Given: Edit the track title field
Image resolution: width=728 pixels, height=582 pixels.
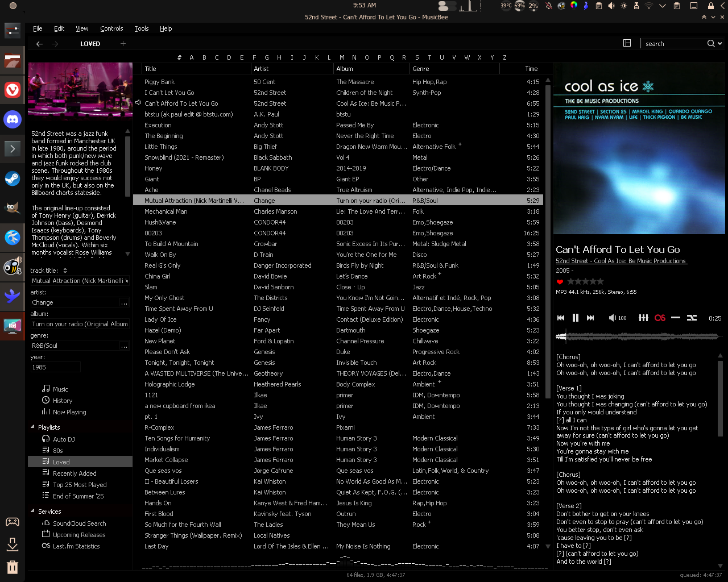Looking at the screenshot, I should tap(80, 281).
